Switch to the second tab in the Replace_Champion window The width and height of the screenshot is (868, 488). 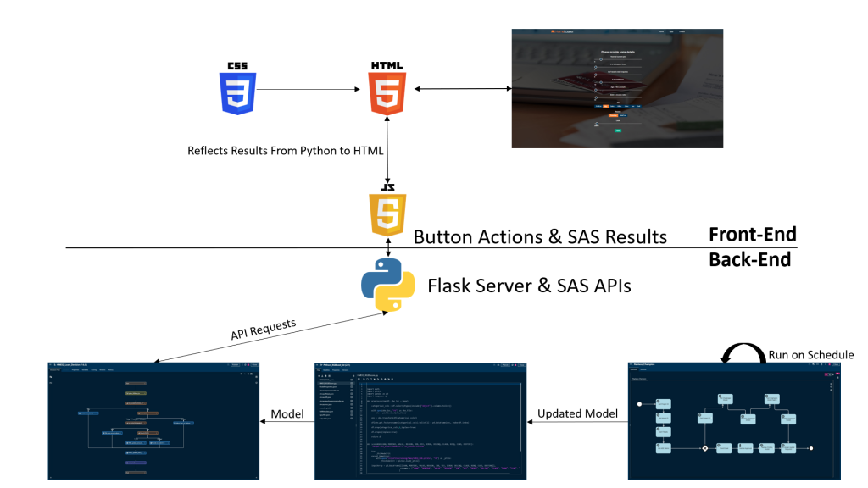pyautogui.click(x=643, y=369)
